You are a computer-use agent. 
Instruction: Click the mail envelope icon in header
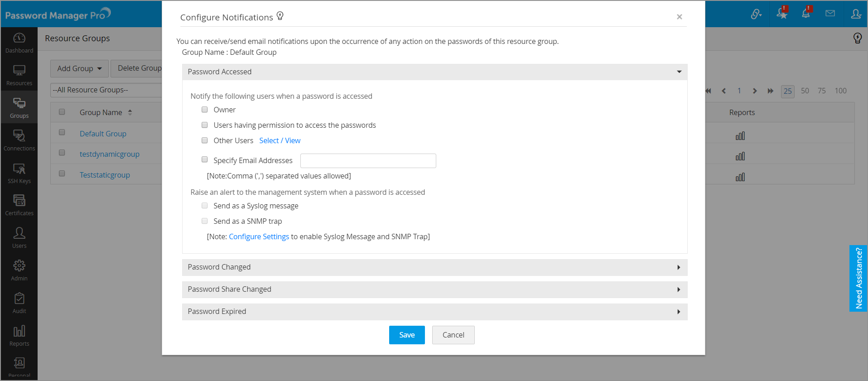pos(830,14)
